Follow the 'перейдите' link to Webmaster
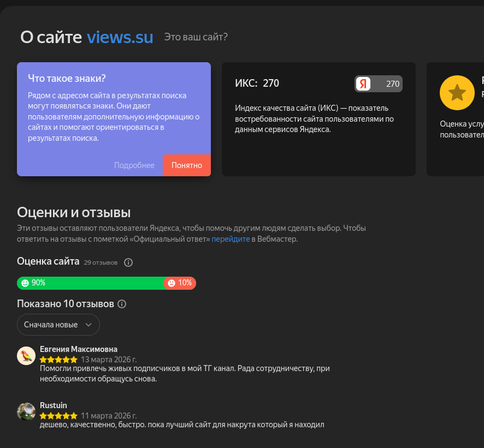The width and height of the screenshot is (484, 448). pos(231,239)
